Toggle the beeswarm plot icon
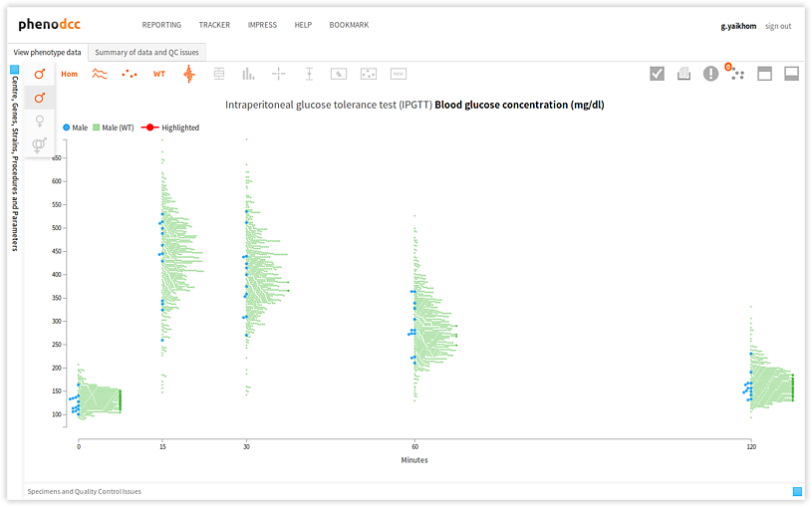Screen dimensions: 812x507 coord(189,74)
